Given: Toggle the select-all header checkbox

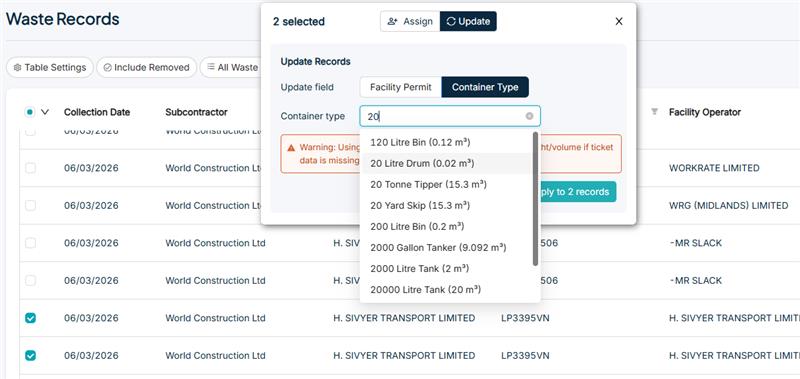Looking at the screenshot, I should (30, 112).
